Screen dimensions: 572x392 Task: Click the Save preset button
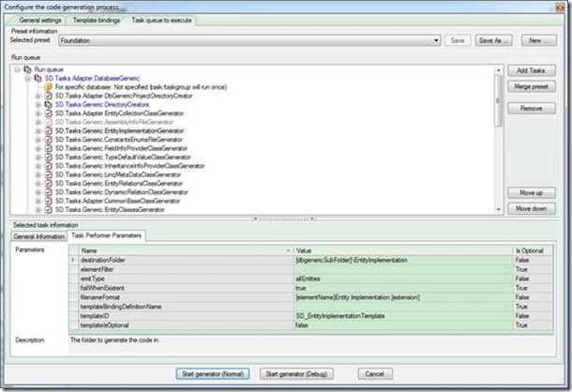(458, 40)
